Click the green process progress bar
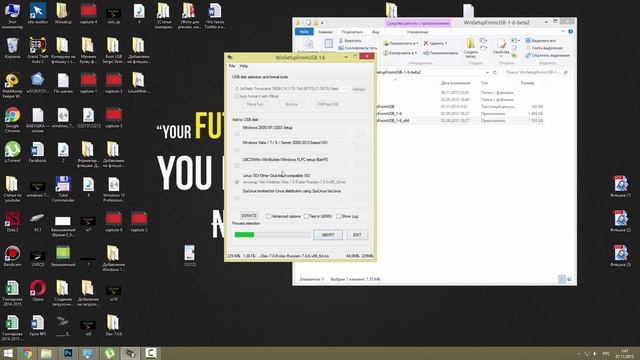 [x=272, y=235]
